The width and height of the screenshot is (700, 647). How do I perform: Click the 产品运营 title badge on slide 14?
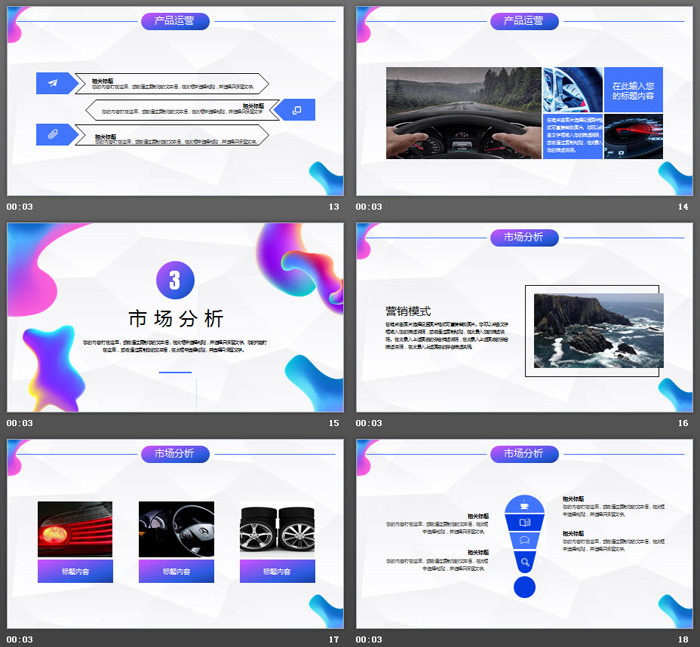click(524, 21)
